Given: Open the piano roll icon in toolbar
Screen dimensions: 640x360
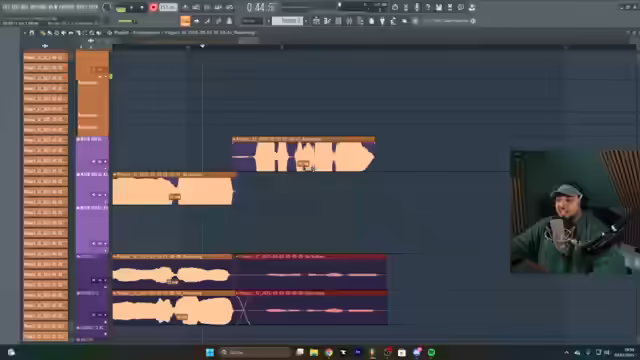Looking at the screenshot, I should point(327,21).
